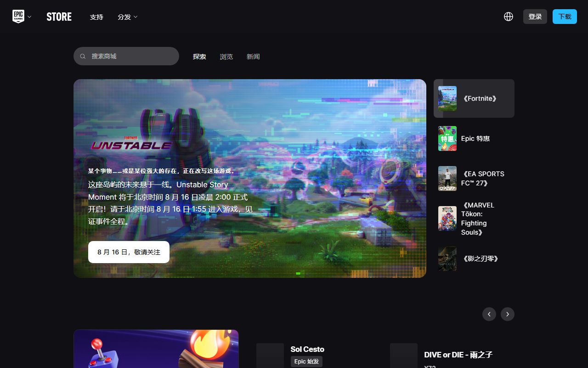588x368 pixels.
Task: Go to next with right arrow button
Action: 508,314
